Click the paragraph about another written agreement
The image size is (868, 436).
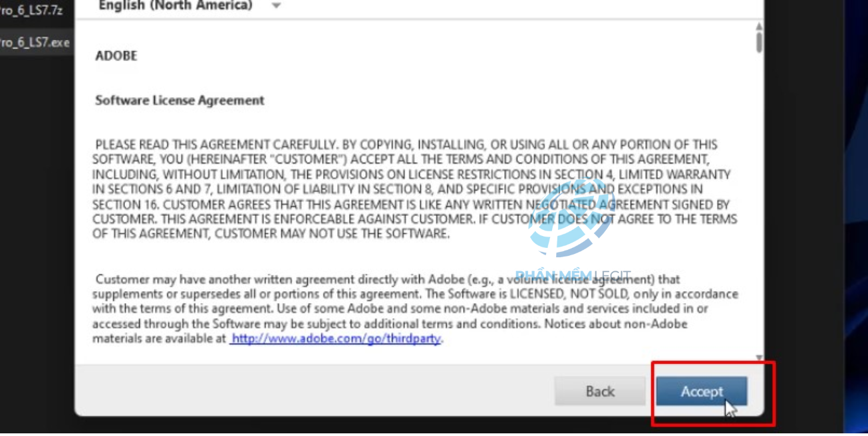(x=415, y=308)
